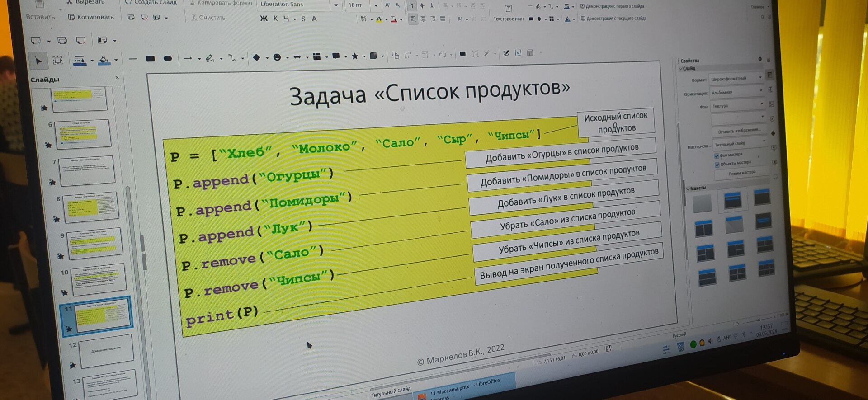Click the callout speech bubble tool
868x400 pixels.
pyautogui.click(x=336, y=56)
